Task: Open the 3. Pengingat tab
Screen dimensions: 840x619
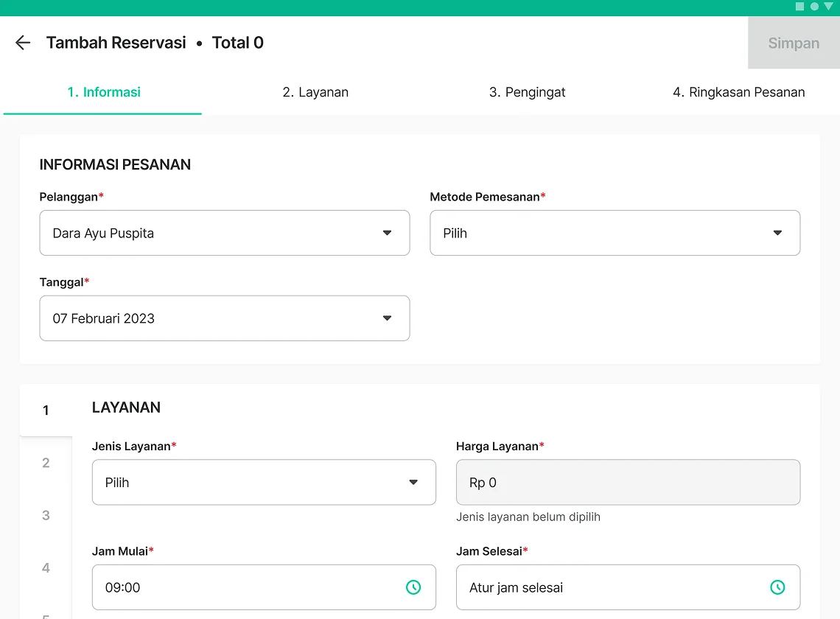Action: [527, 92]
